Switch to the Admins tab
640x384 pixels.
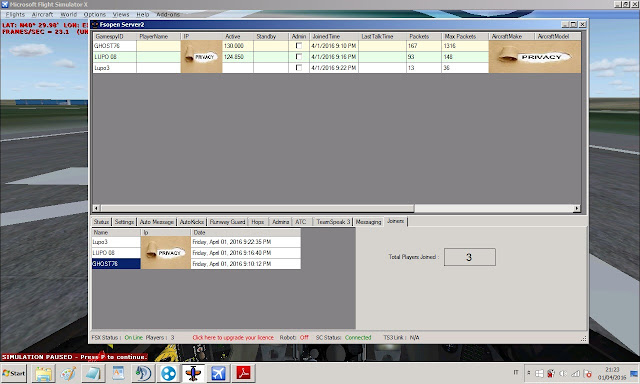pyautogui.click(x=280, y=222)
